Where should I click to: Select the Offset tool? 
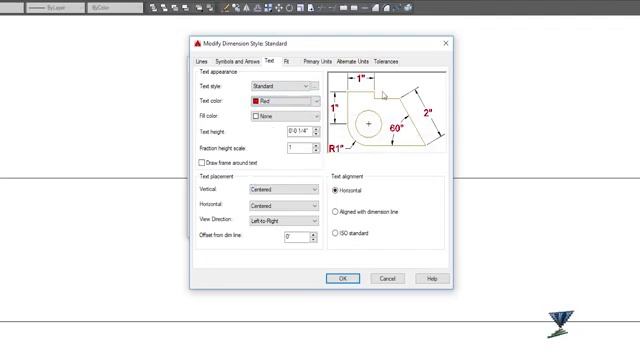[x=258, y=8]
